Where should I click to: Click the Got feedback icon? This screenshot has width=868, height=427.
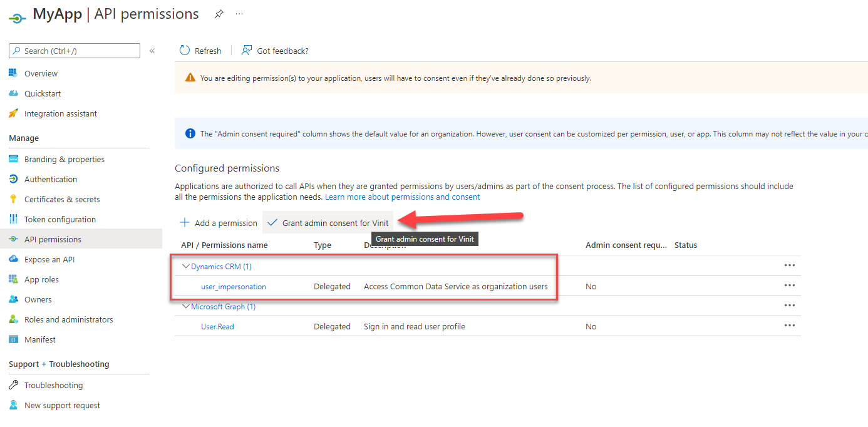click(247, 51)
